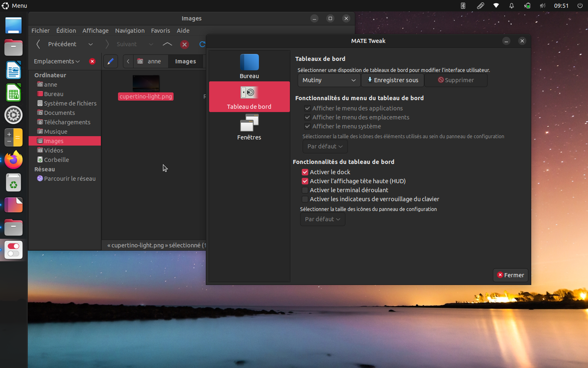This screenshot has height=368, width=588.
Task: Launch Firefox from the dock
Action: click(13, 160)
